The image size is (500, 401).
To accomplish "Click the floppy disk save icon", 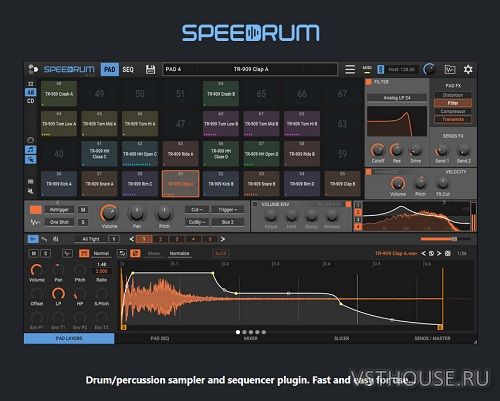I will click(x=150, y=69).
